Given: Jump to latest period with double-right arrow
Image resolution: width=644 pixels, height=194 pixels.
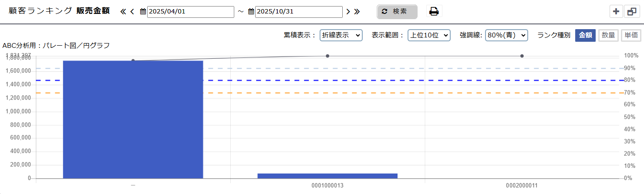Looking at the screenshot, I should click(357, 12).
